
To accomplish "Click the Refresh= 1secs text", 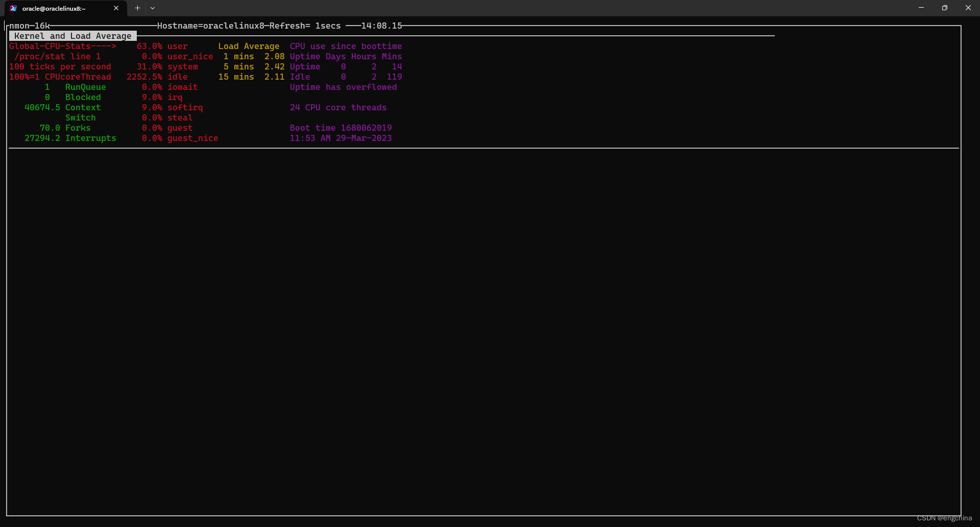I will [x=305, y=26].
